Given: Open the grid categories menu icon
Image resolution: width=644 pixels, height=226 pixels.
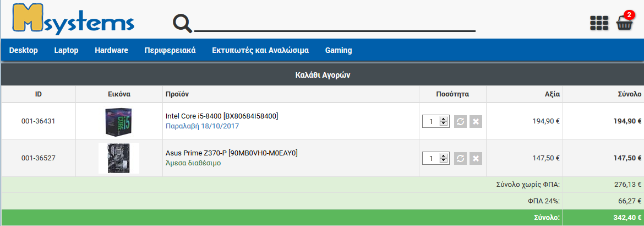Looking at the screenshot, I should click(x=599, y=23).
